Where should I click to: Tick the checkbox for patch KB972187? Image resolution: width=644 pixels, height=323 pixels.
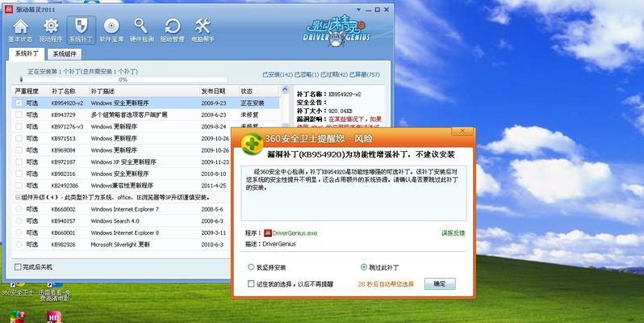pos(19,162)
